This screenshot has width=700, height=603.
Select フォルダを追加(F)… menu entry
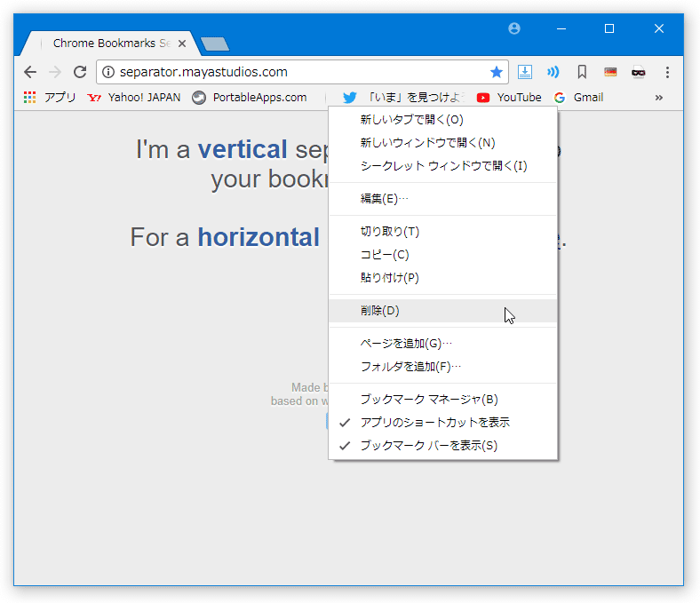(443, 367)
